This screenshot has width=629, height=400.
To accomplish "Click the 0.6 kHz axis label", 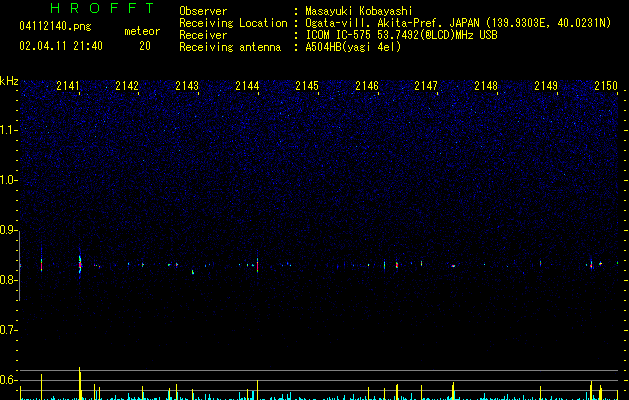I will coord(9,380).
